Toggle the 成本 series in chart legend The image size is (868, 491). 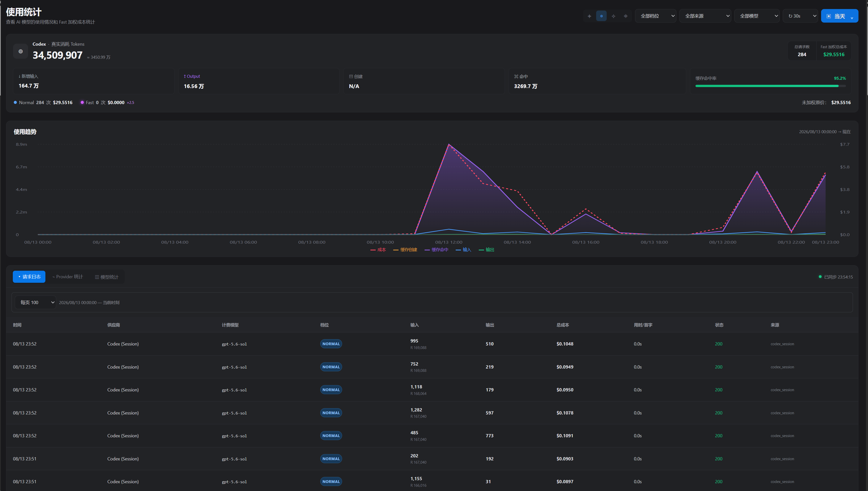pos(378,250)
